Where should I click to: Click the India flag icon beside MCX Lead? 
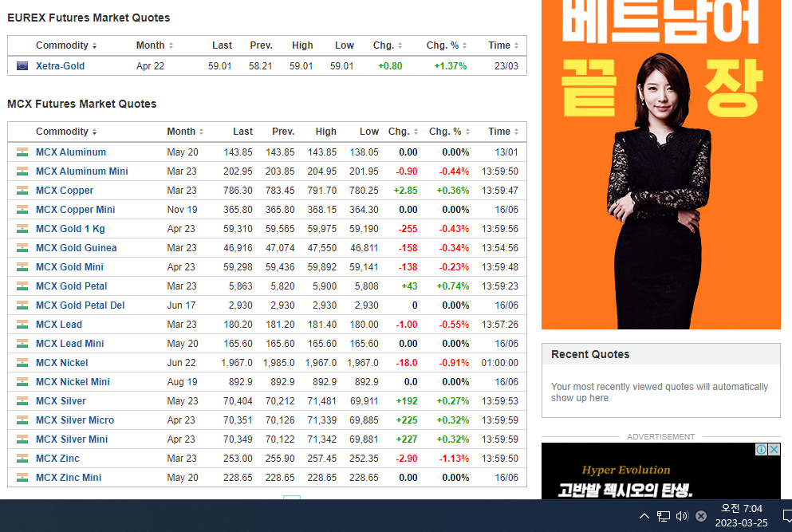point(22,325)
